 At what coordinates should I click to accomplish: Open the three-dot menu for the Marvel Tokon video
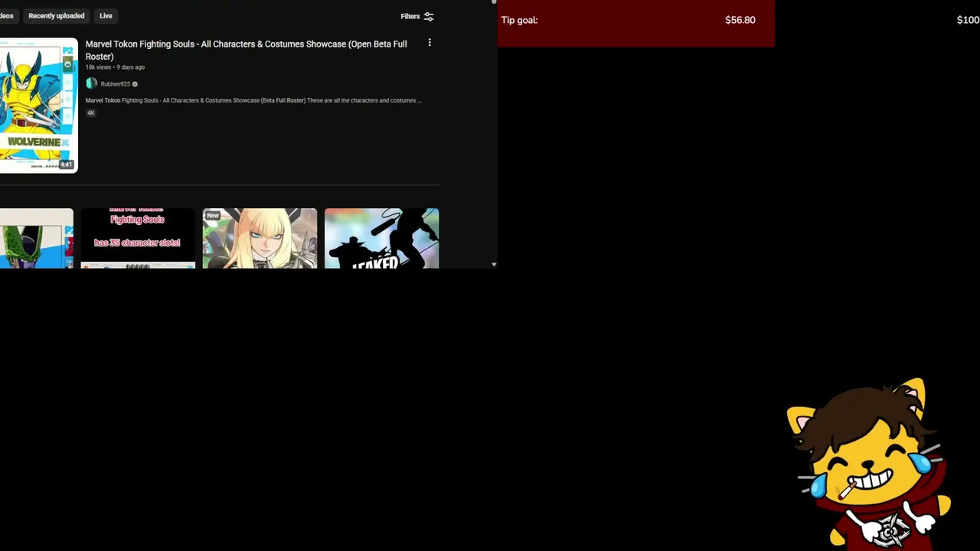point(430,43)
